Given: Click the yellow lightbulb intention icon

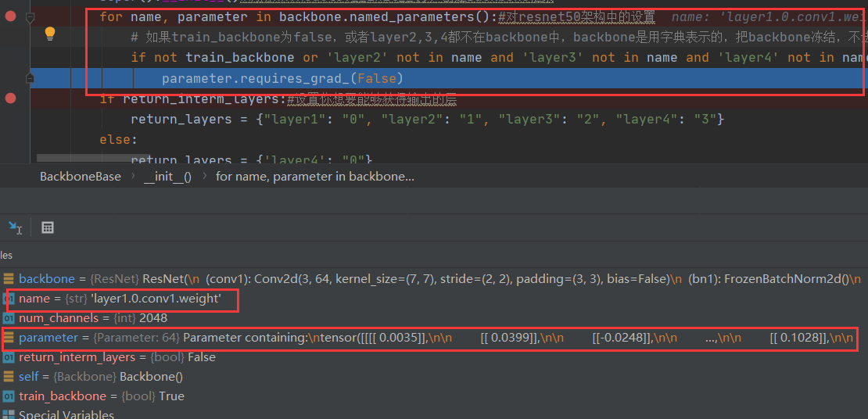Looking at the screenshot, I should tap(50, 34).
